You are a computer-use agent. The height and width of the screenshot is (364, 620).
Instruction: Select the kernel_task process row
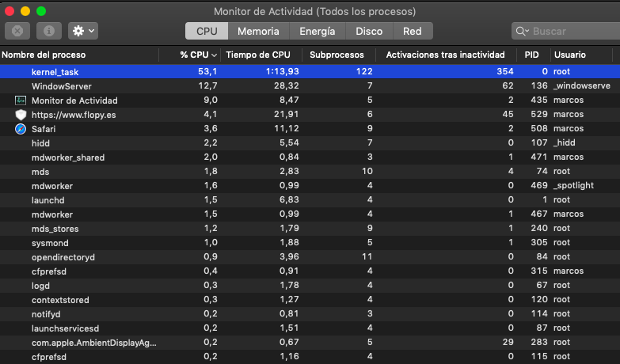[310, 71]
